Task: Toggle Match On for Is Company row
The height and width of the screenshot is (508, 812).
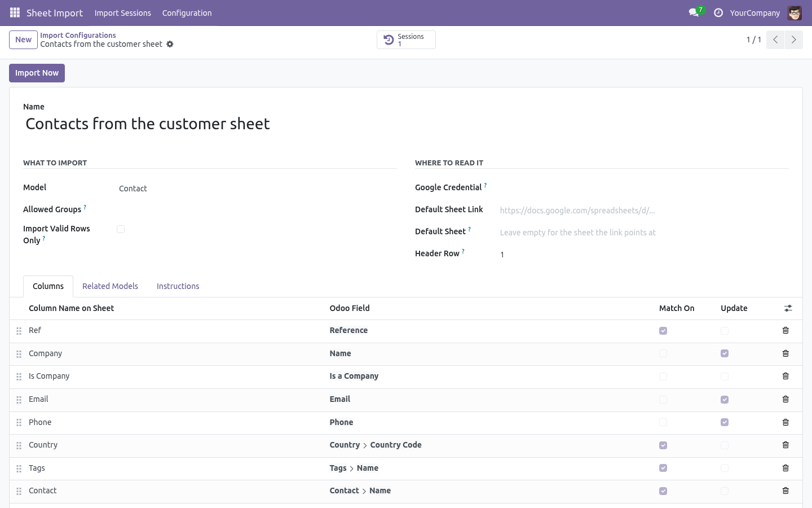Action: coord(663,376)
